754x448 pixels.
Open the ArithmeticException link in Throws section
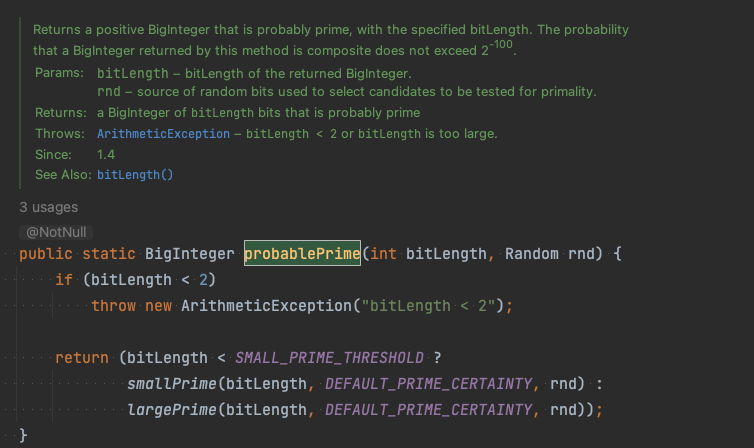click(163, 134)
